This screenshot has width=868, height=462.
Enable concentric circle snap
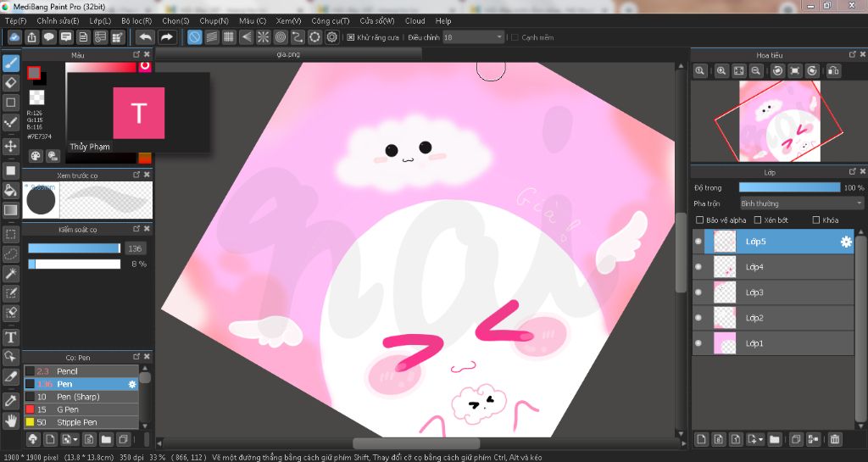pos(281,37)
